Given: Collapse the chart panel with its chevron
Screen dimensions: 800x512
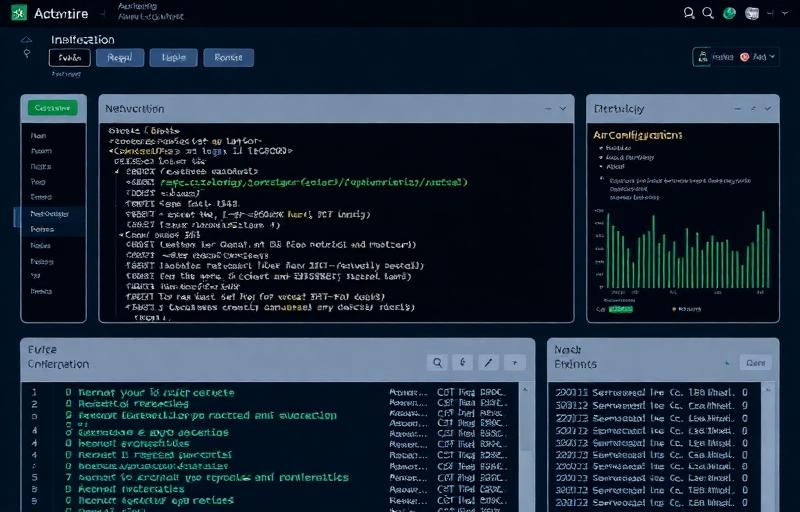Looking at the screenshot, I should [768, 109].
